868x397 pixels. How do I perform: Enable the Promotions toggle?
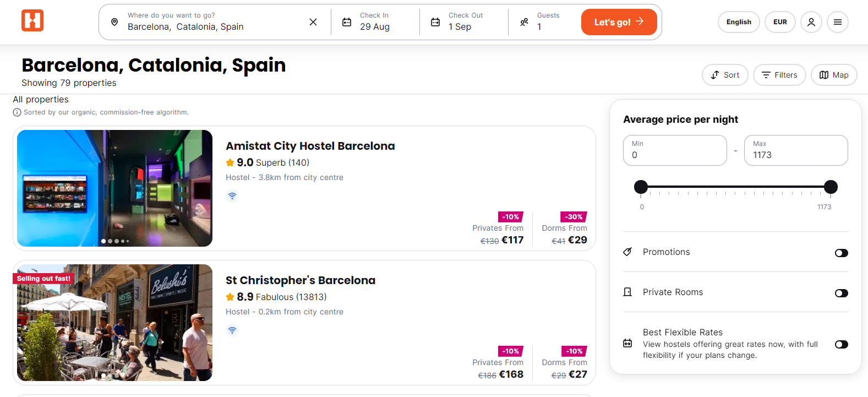[842, 253]
